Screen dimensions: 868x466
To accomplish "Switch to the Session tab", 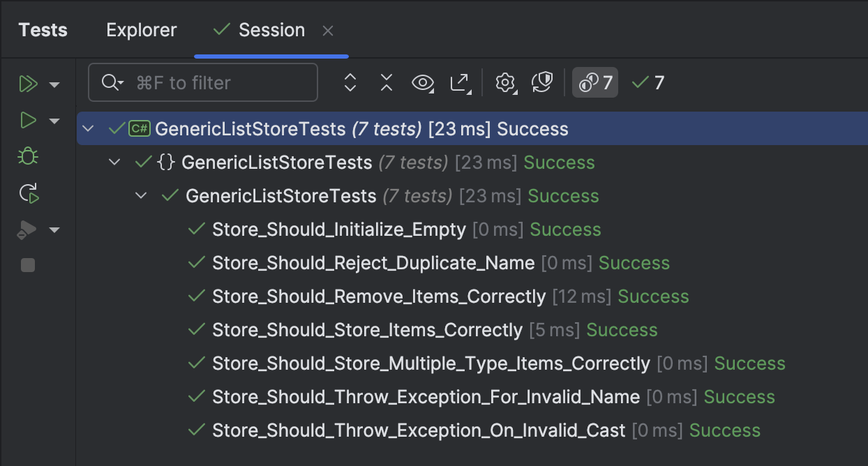I will [x=271, y=29].
